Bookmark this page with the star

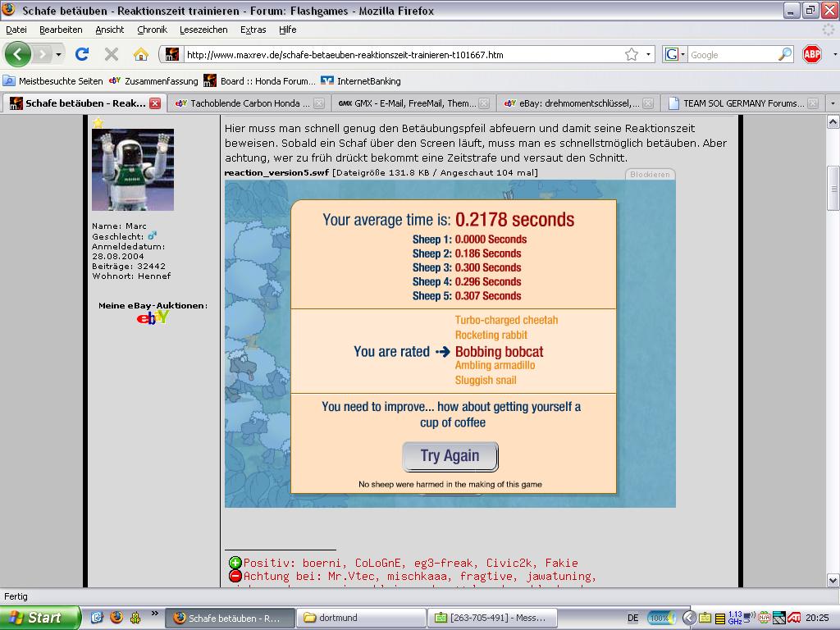pos(632,54)
